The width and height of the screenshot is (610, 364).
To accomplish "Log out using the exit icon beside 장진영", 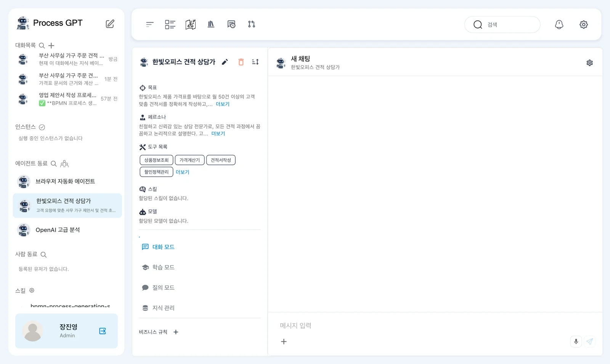I will [103, 331].
